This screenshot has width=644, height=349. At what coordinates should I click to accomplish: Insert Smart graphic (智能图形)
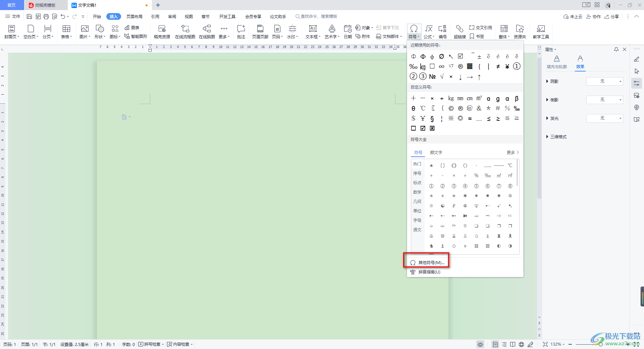(x=136, y=36)
